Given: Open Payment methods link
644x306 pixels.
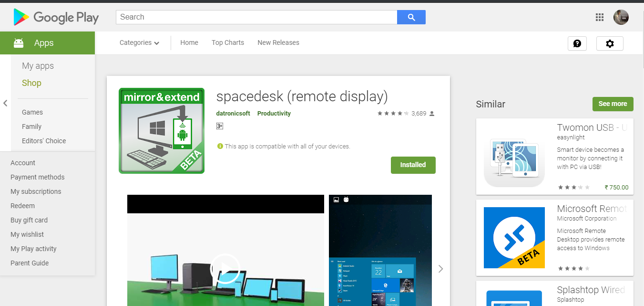Looking at the screenshot, I should pyautogui.click(x=38, y=177).
